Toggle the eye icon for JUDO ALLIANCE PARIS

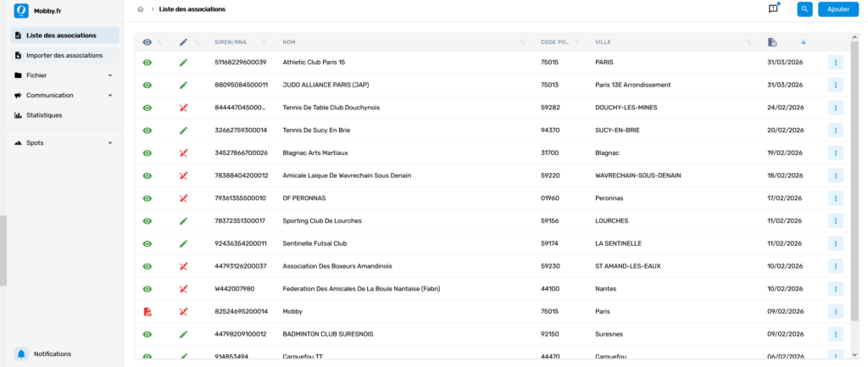147,85
